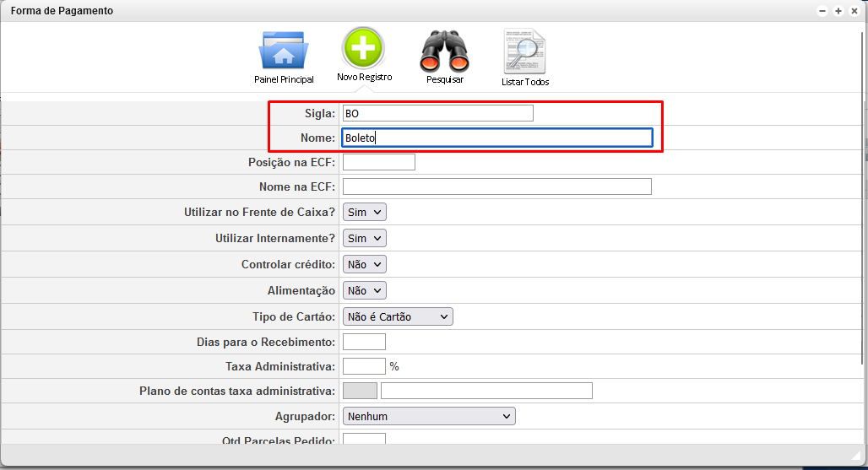Minimize the Forma de Pagamento window
Image resolution: width=868 pixels, height=470 pixels.
822,11
